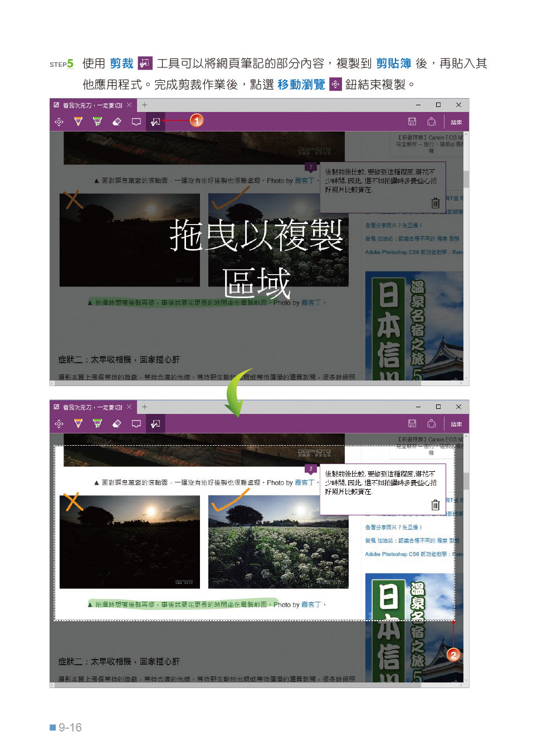Click note marker number 2 in lower window
Image resolution: width=557 pixels, height=756 pixels.
311,469
